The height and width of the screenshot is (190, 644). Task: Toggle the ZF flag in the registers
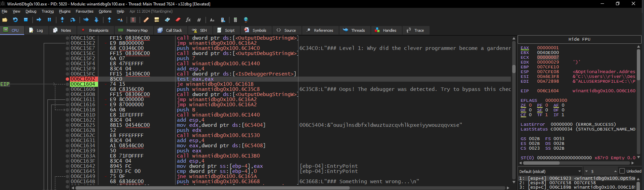click(x=523, y=105)
